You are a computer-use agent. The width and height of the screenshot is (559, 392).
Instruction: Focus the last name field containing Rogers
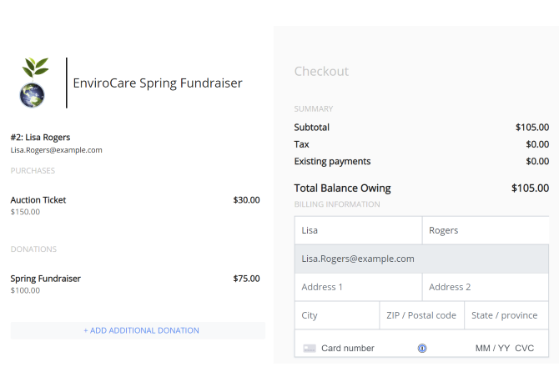tap(486, 230)
